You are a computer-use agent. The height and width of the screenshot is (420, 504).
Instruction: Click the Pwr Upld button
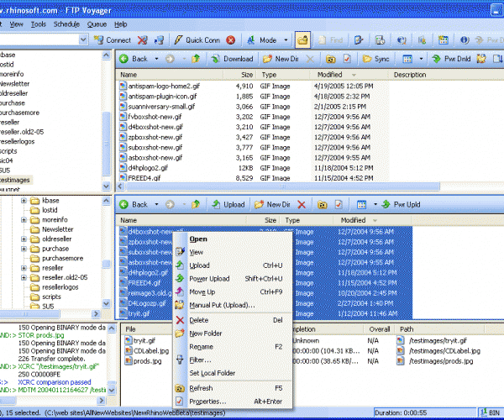pos(402,204)
